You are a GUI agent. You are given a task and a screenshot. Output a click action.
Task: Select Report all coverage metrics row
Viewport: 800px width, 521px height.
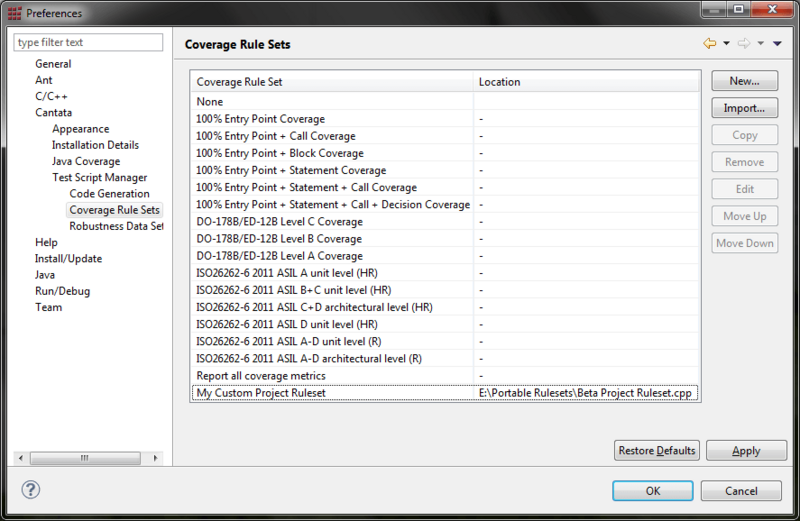click(x=445, y=376)
